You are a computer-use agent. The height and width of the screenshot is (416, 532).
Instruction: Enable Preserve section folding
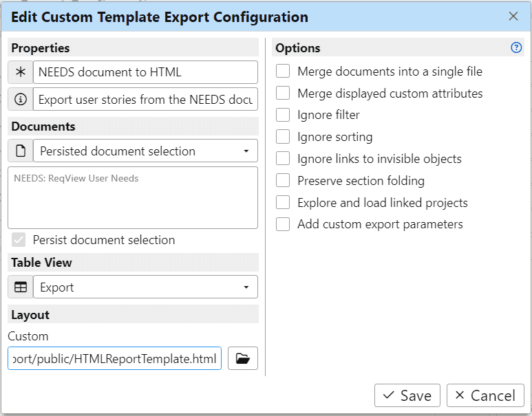pyautogui.click(x=283, y=181)
